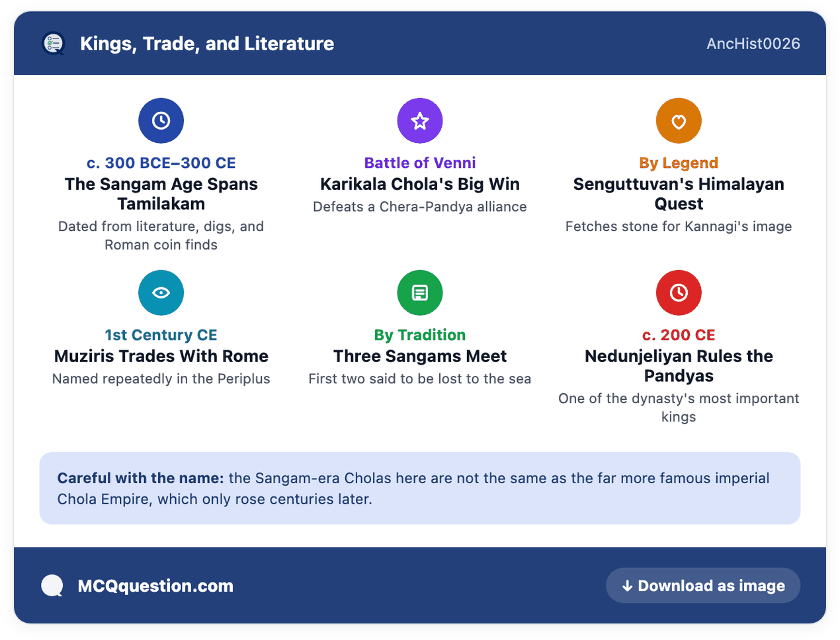The image size is (840, 640).
Task: Click the AncHist0026 identifier in the header
Action: click(x=753, y=44)
